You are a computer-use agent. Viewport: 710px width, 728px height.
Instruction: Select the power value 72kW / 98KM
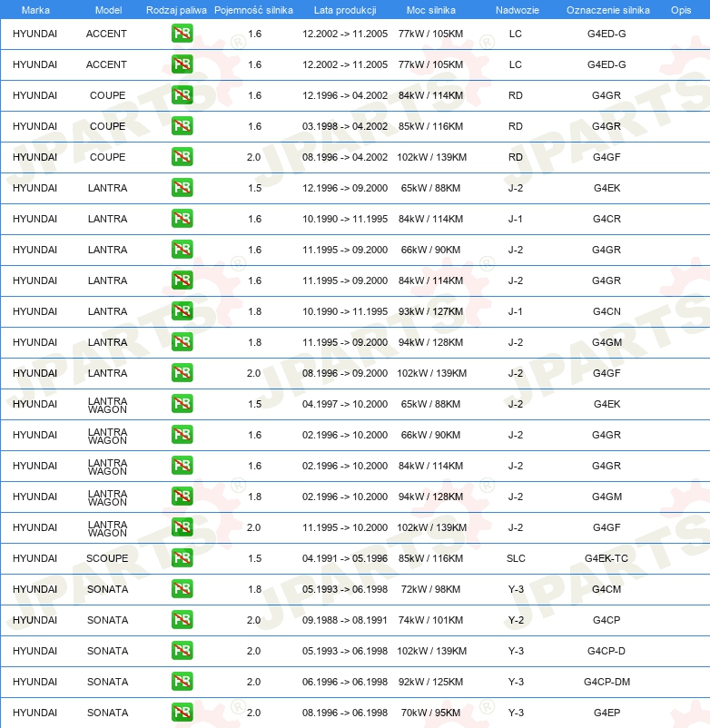tap(431, 589)
